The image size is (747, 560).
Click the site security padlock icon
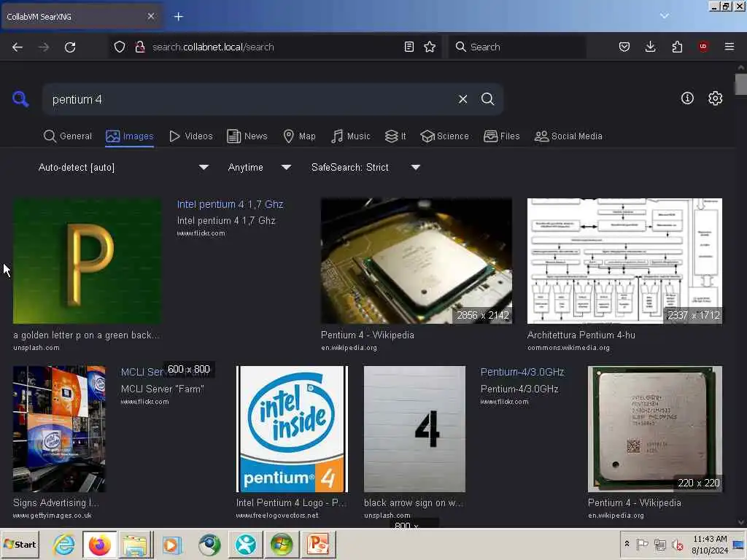(140, 47)
